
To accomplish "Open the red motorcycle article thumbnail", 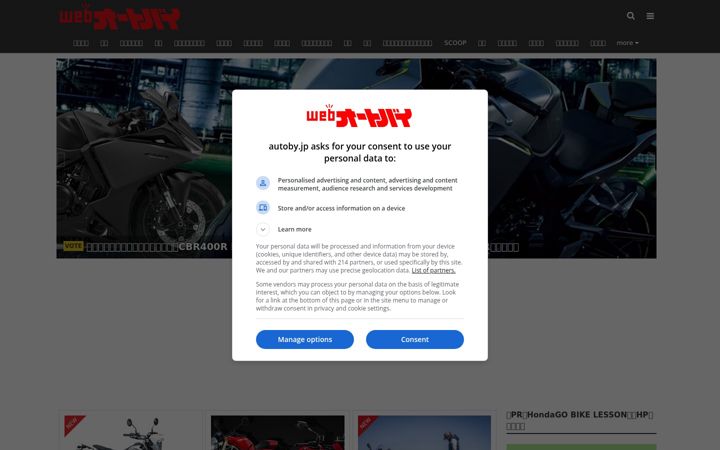I will (277, 433).
